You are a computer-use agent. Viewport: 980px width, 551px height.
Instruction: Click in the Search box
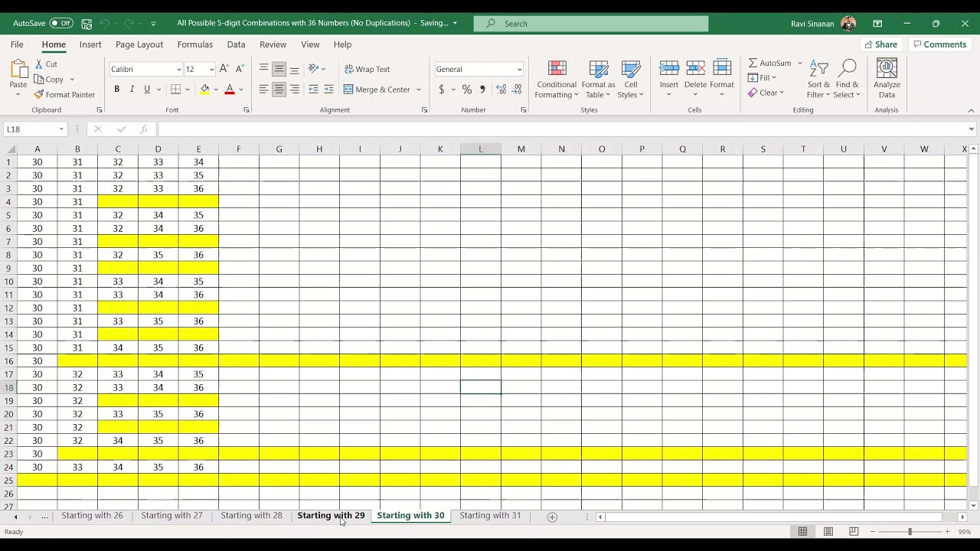tap(591, 24)
